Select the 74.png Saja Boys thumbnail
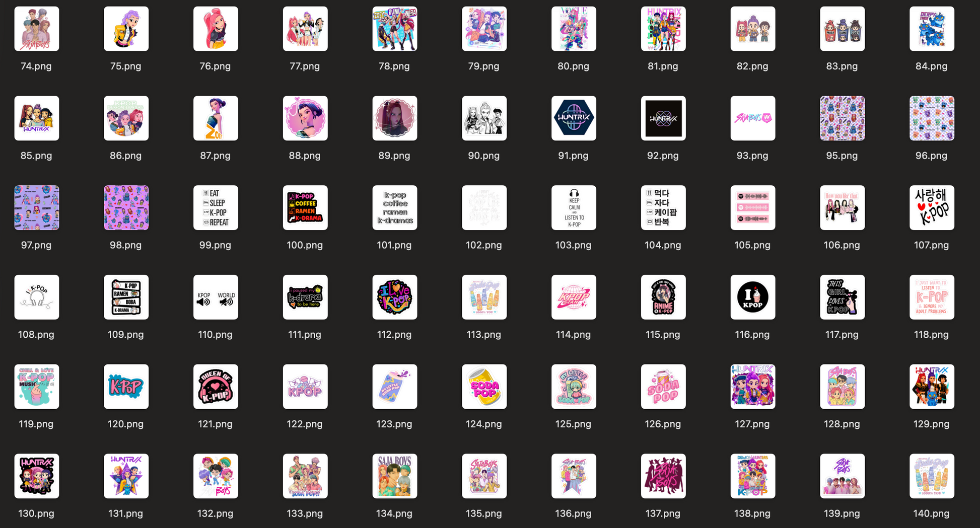This screenshot has height=528, width=980. coord(36,29)
